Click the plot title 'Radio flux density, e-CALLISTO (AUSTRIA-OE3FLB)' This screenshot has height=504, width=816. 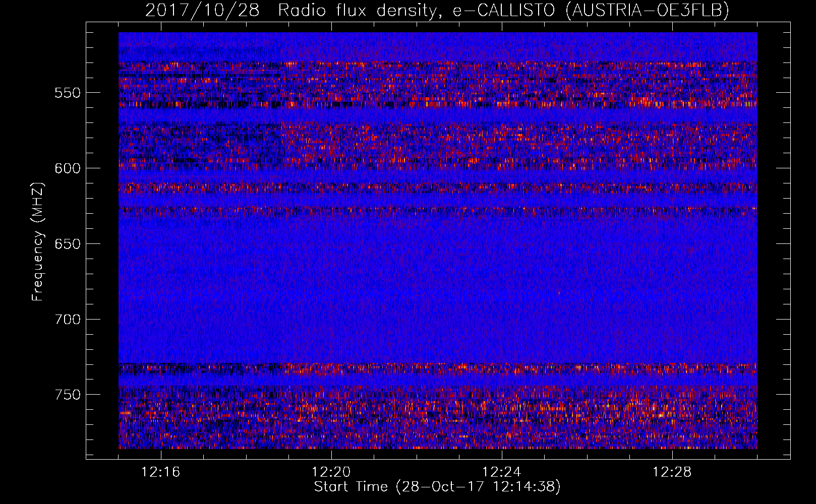click(503, 11)
